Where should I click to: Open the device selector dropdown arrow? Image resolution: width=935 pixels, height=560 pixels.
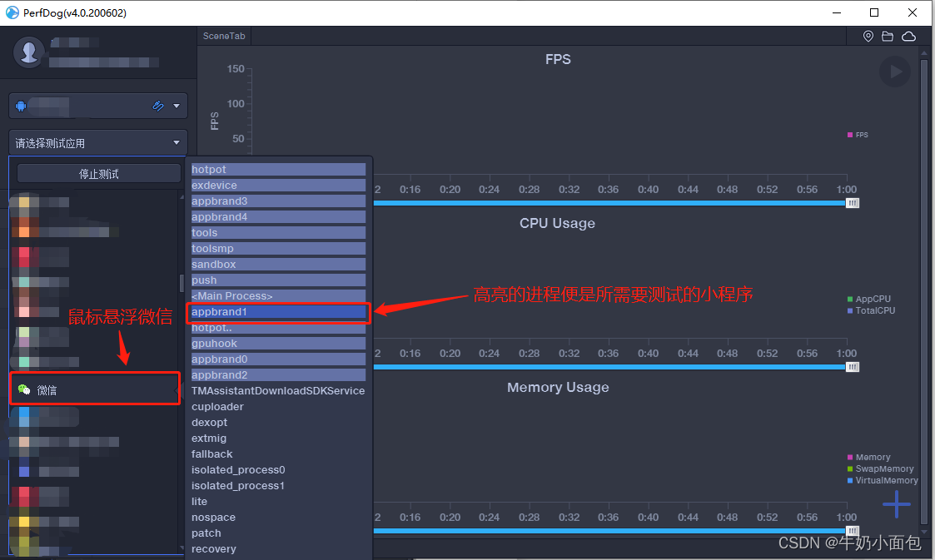tap(177, 106)
